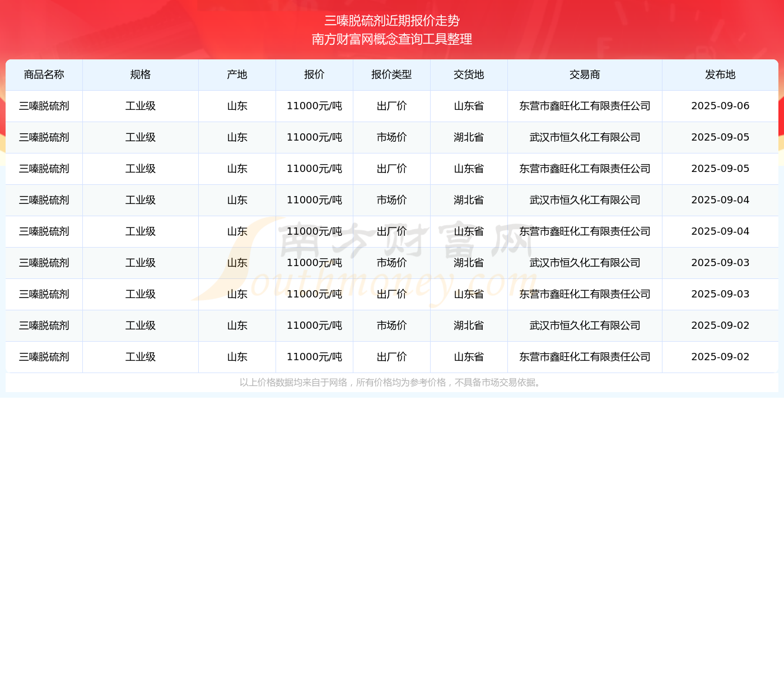The height and width of the screenshot is (675, 784).
Task: Click date 2025-09-04 in the 武汉市恒久化工 row
Action: 721,201
